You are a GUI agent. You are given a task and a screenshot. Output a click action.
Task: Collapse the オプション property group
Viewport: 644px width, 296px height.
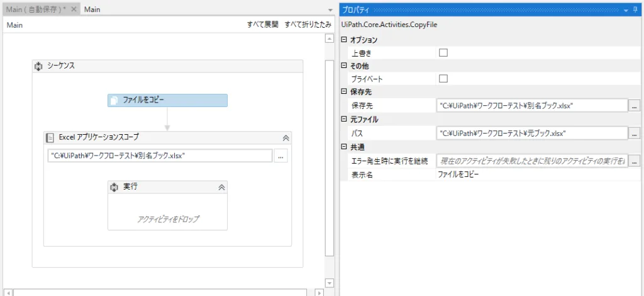click(344, 40)
